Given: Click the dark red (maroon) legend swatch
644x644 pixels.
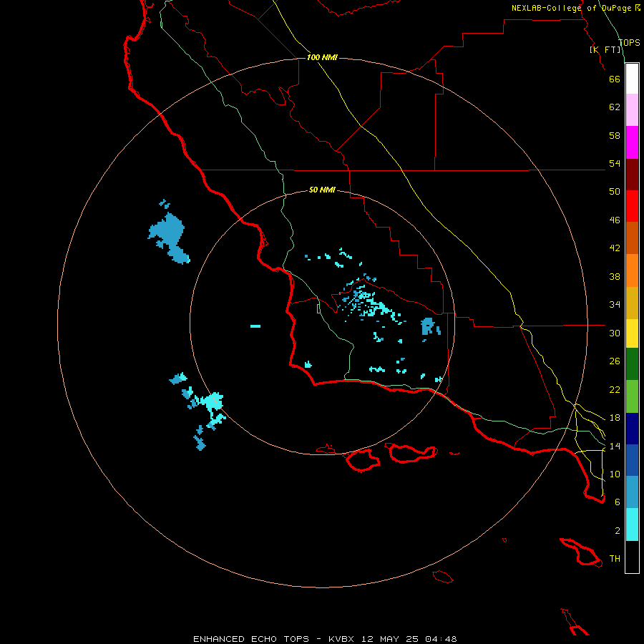Looking at the screenshot, I should 632,175.
